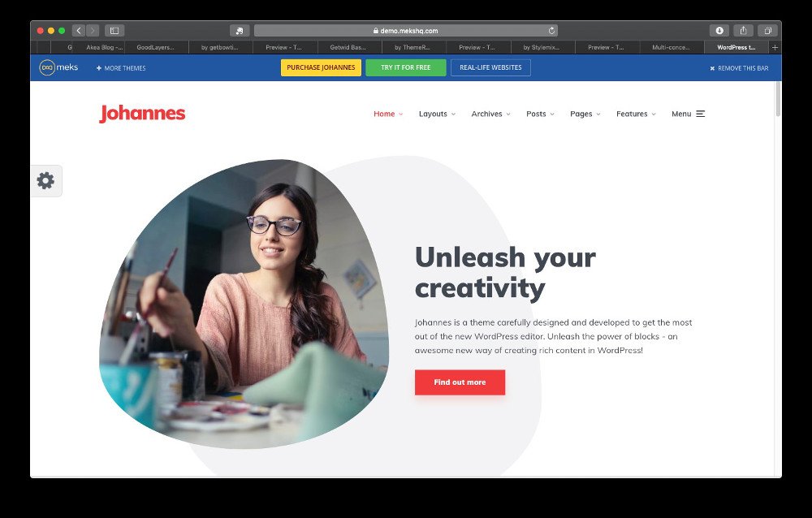Open the Safari downloads icon
The image size is (812, 518).
[x=719, y=31]
